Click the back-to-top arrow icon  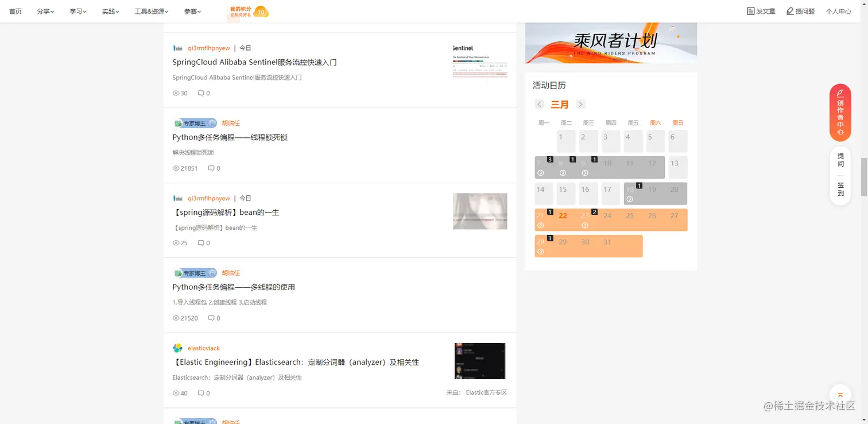click(840, 395)
